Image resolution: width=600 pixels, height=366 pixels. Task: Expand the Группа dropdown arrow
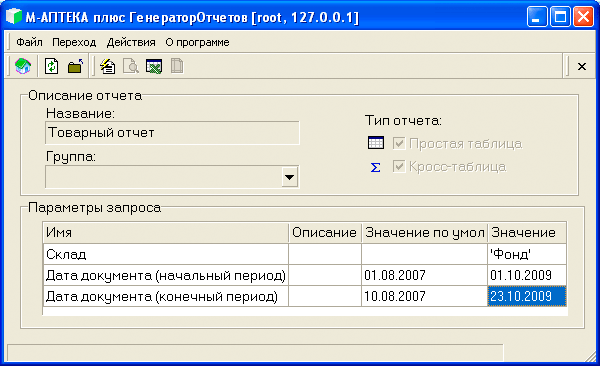click(290, 177)
